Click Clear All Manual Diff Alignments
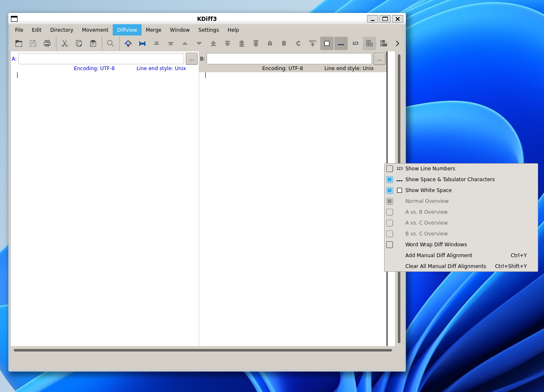Screen dimensions: 544x392 tap(445, 266)
